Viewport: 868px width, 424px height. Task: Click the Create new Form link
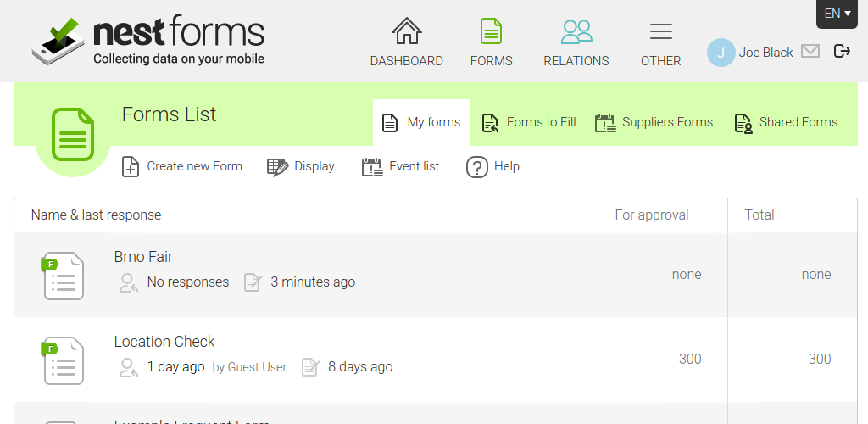point(194,166)
